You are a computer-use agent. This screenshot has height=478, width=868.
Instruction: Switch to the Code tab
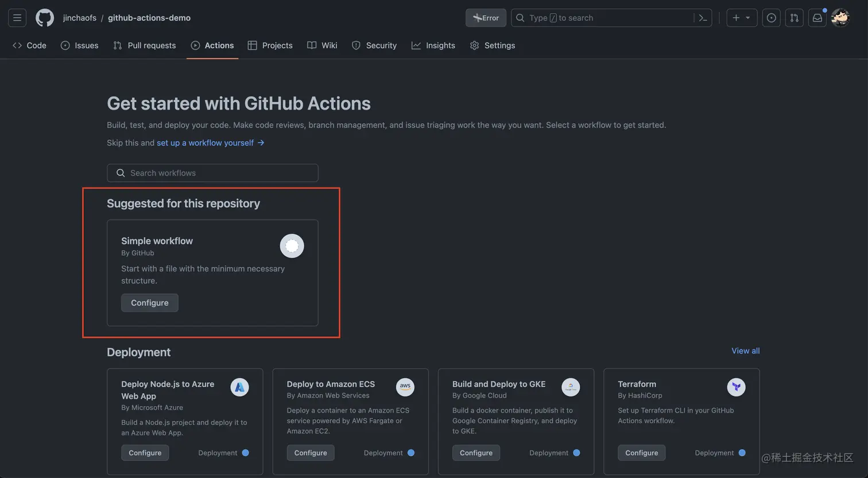[x=29, y=45]
